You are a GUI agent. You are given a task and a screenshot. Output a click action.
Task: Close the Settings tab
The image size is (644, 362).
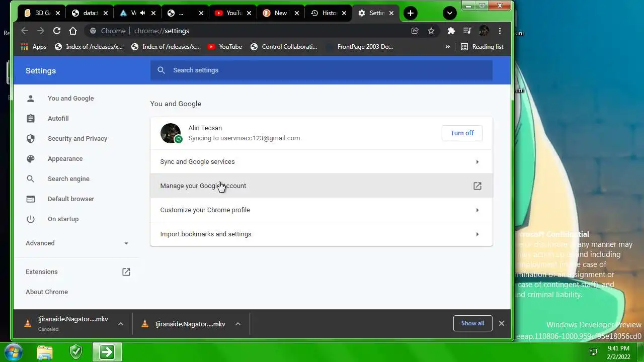coord(392,13)
